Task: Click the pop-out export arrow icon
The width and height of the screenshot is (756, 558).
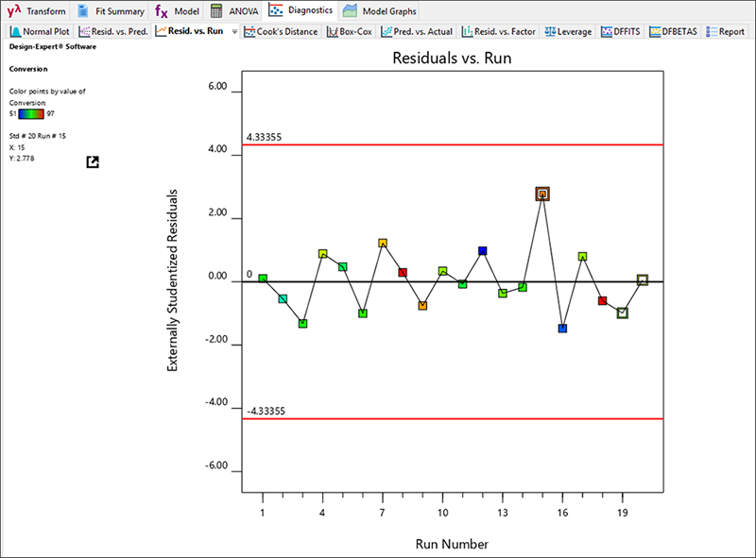Action: [93, 162]
